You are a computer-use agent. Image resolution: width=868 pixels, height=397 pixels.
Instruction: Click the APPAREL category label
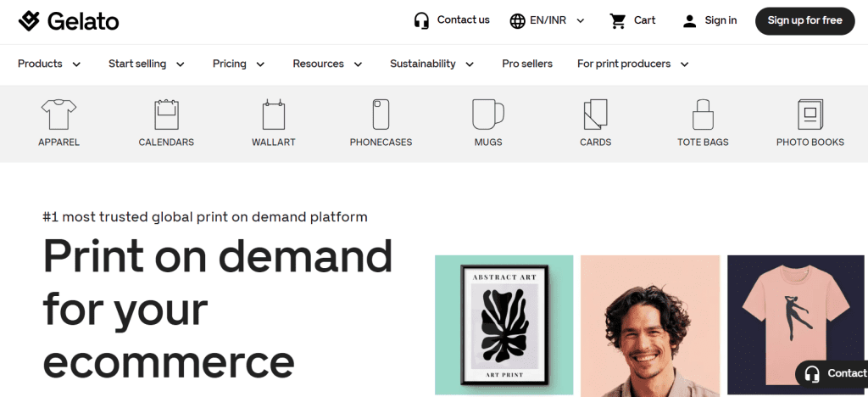[x=58, y=143]
